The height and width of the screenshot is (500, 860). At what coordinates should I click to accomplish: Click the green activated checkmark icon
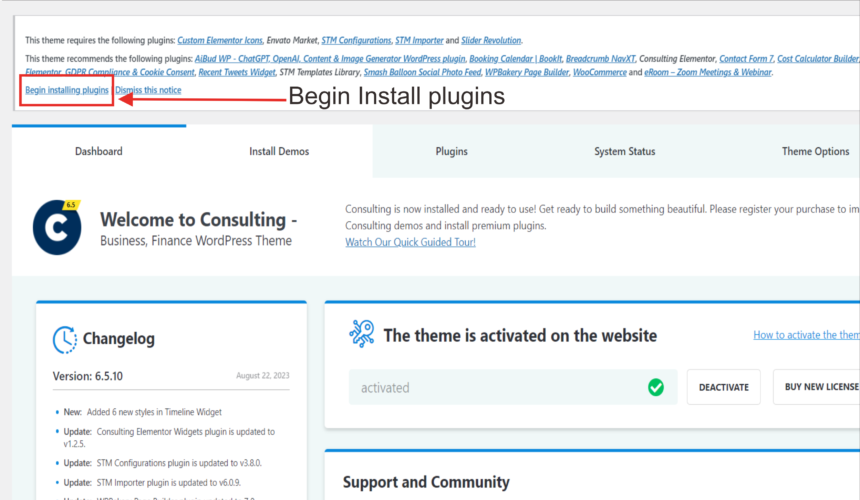656,387
